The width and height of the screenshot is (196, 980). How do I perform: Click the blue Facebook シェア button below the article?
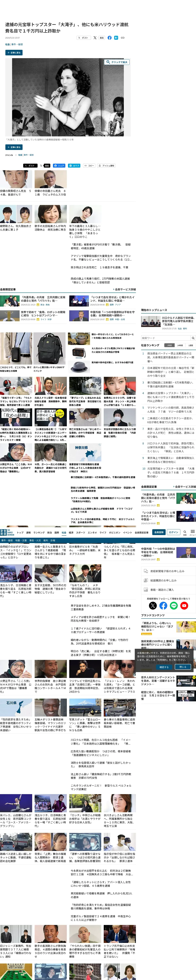59,165
